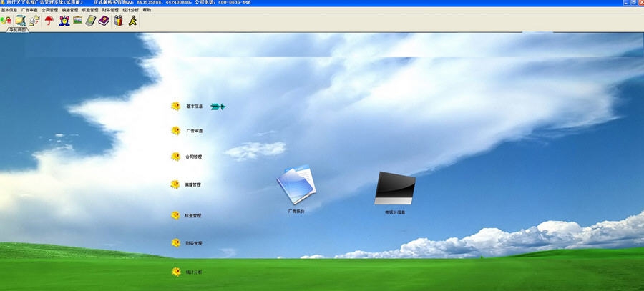Click the landscape picture toolbar icon
The width and height of the screenshot is (644, 291).
click(x=77, y=20)
